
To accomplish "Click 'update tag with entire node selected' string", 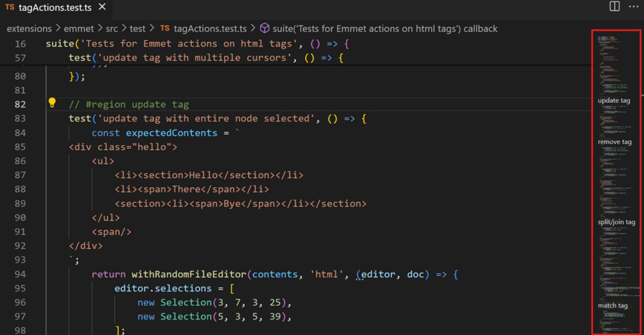I will click(x=206, y=118).
